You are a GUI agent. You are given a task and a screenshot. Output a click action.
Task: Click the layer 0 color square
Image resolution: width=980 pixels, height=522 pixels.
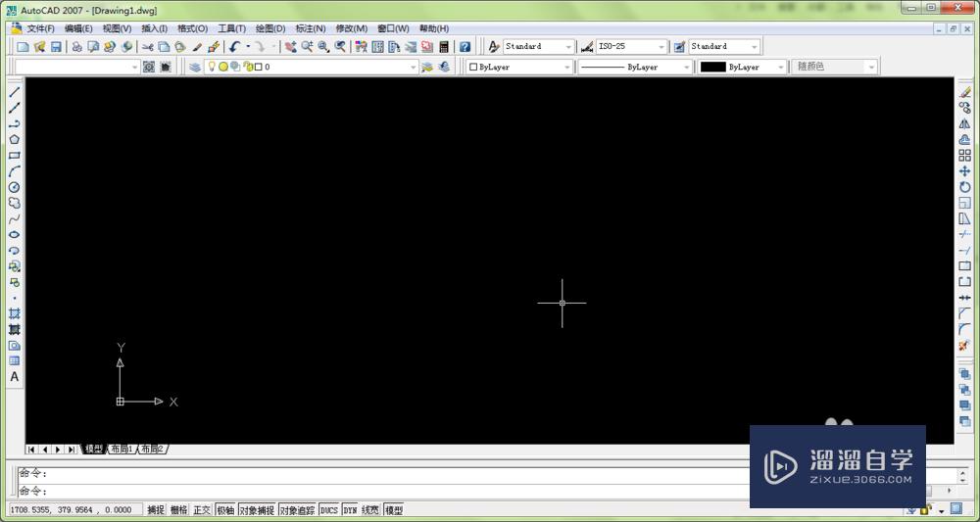coord(258,67)
